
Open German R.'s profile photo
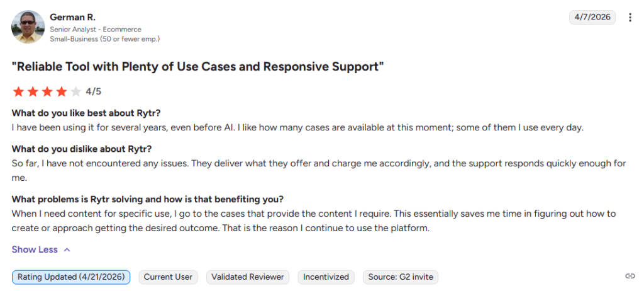point(28,27)
